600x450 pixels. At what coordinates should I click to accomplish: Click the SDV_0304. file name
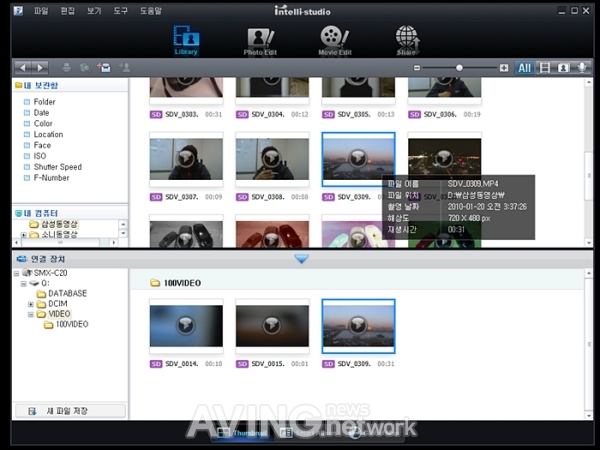[x=268, y=114]
